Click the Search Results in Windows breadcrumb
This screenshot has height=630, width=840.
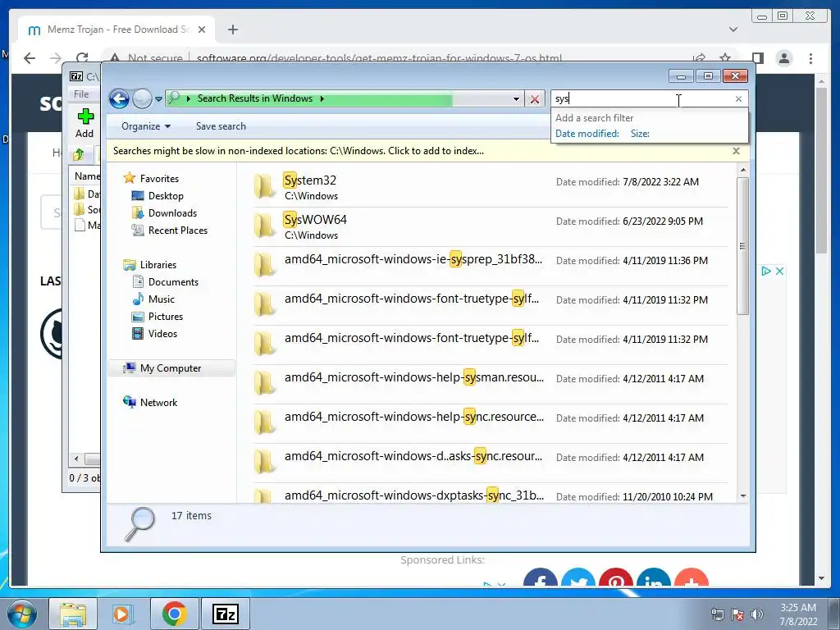pyautogui.click(x=255, y=98)
